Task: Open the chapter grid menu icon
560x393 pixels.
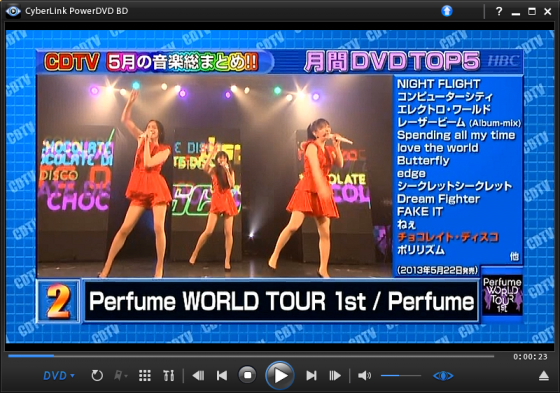Action: tap(145, 376)
